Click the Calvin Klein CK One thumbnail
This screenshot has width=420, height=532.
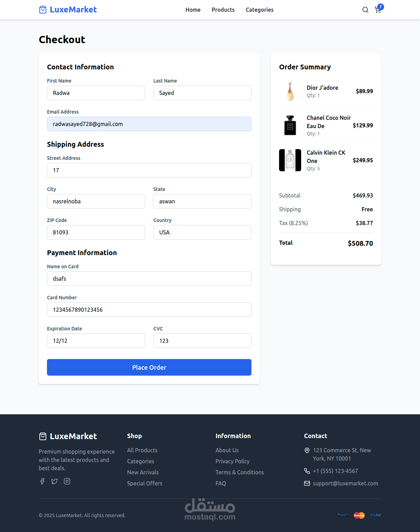[x=290, y=160]
